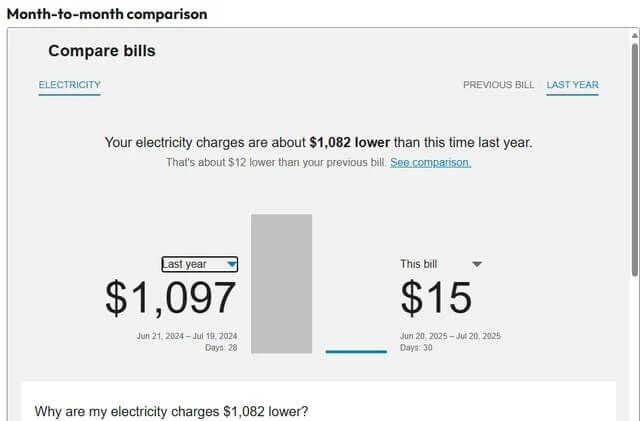The height and width of the screenshot is (421, 640).
Task: Click the $15 this bill amount
Action: click(x=436, y=298)
